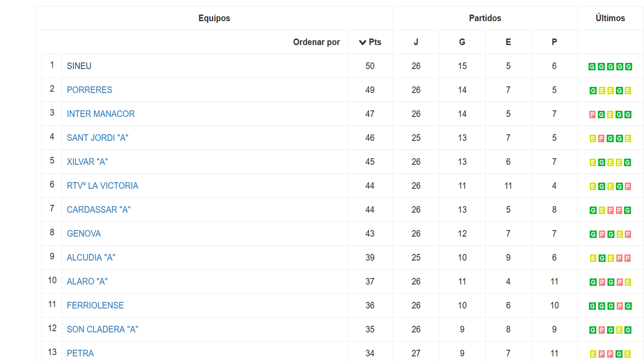This screenshot has width=644, height=363.
Task: Click SANT JORDI's first yellow E badge
Action: click(593, 139)
